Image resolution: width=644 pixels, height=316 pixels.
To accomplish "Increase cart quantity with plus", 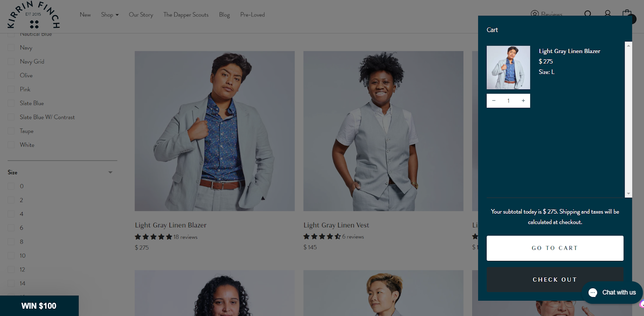I will 523,101.
